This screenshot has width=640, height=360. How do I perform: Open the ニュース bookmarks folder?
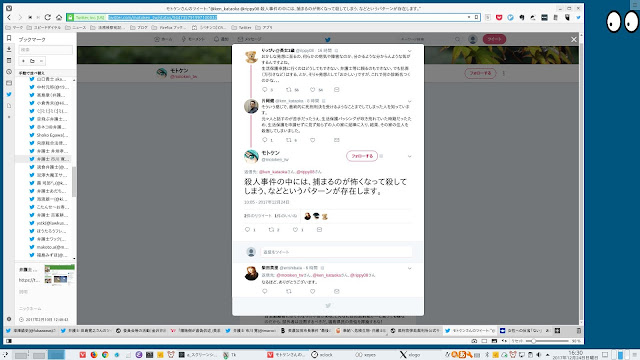[76, 28]
